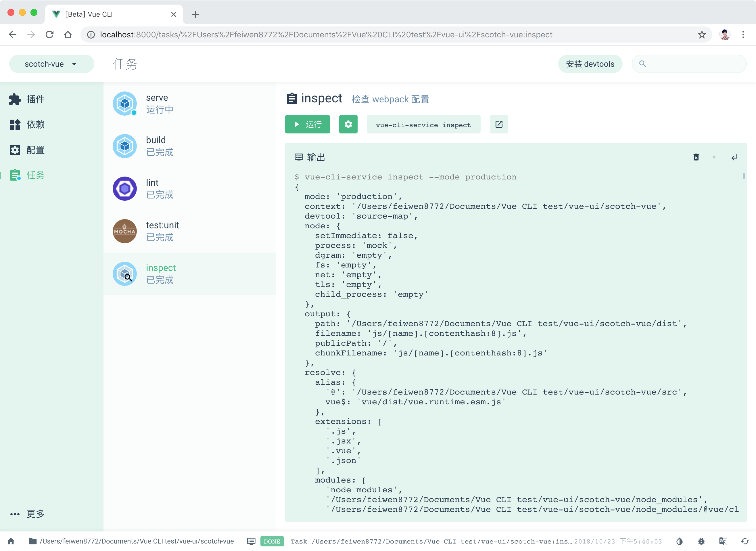Open task parameters gear button

click(x=348, y=125)
